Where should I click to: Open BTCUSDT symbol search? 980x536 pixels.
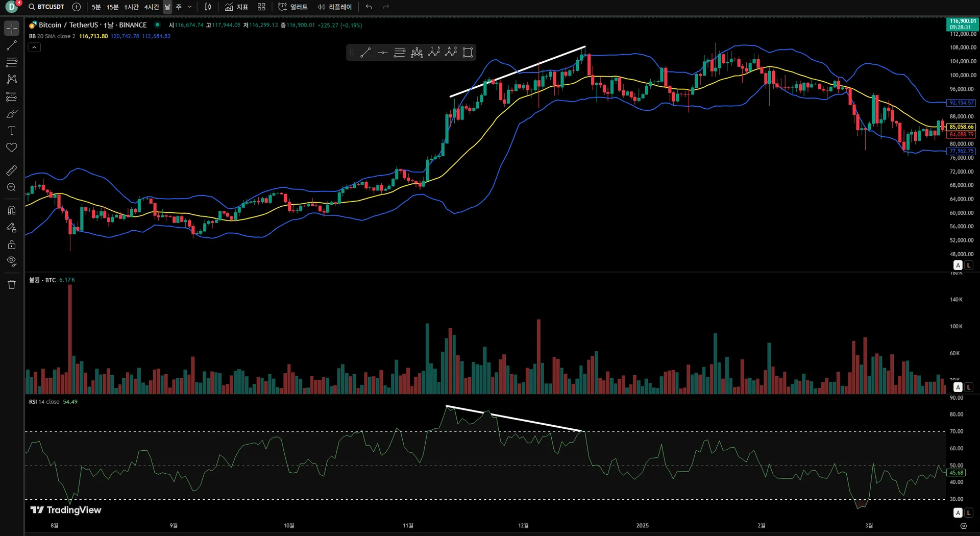coord(46,7)
